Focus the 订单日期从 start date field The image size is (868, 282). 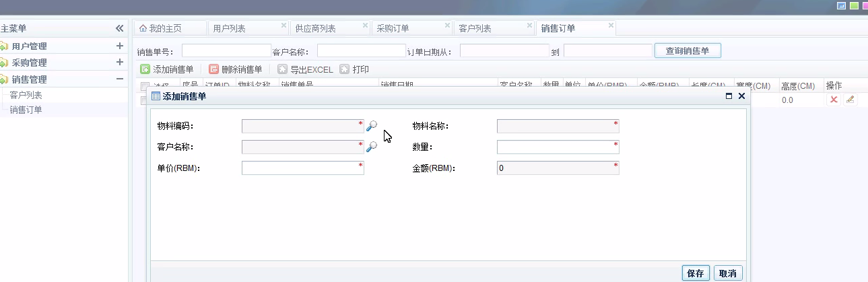pyautogui.click(x=504, y=50)
